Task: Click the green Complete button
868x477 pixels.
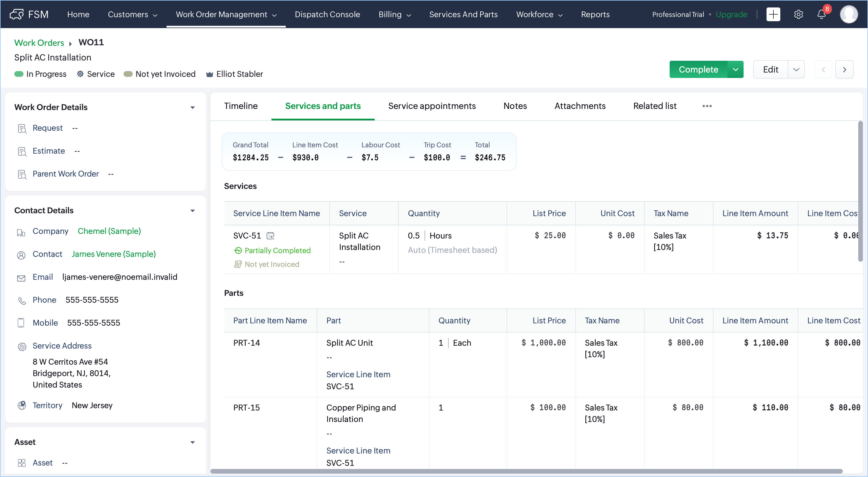Action: [698, 70]
